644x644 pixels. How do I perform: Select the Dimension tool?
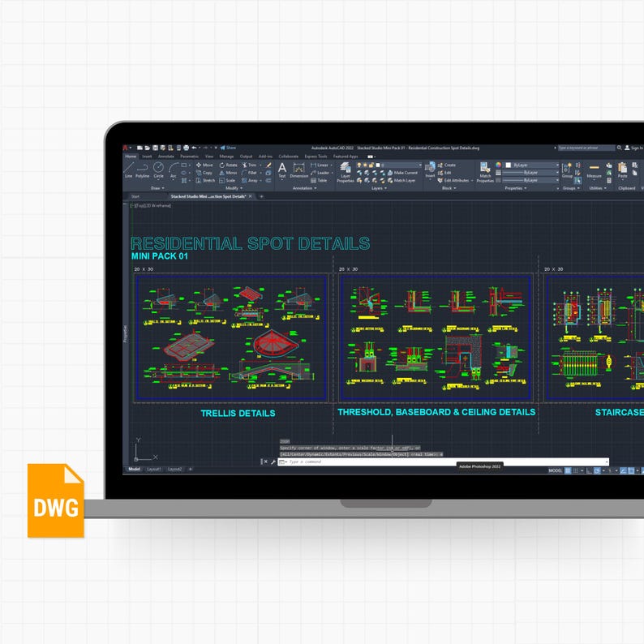299,170
